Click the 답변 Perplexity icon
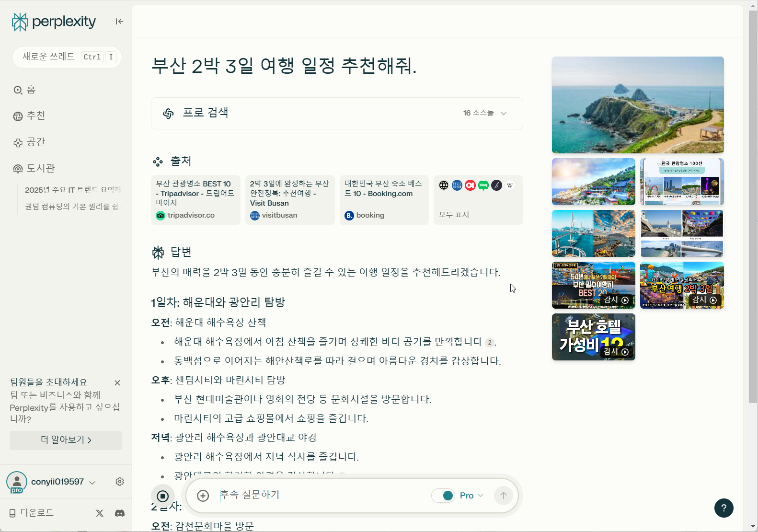Screen dimensions: 758x532 pyautogui.click(x=158, y=252)
